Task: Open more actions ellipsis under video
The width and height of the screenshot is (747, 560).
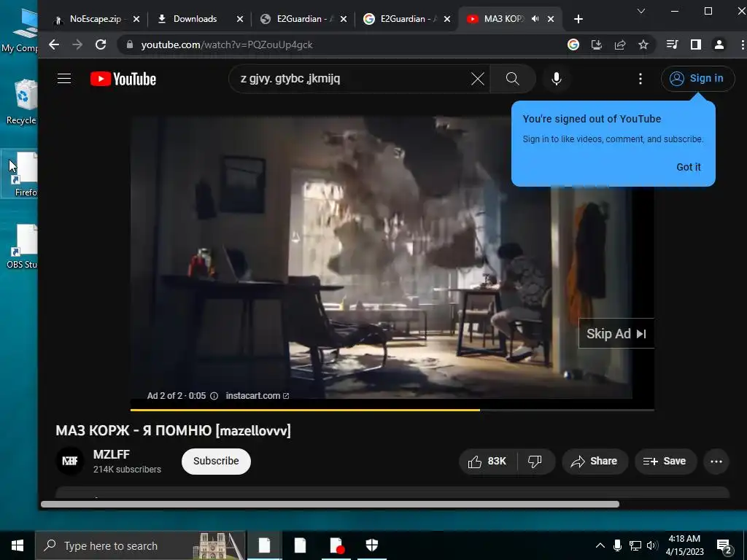Action: click(716, 461)
